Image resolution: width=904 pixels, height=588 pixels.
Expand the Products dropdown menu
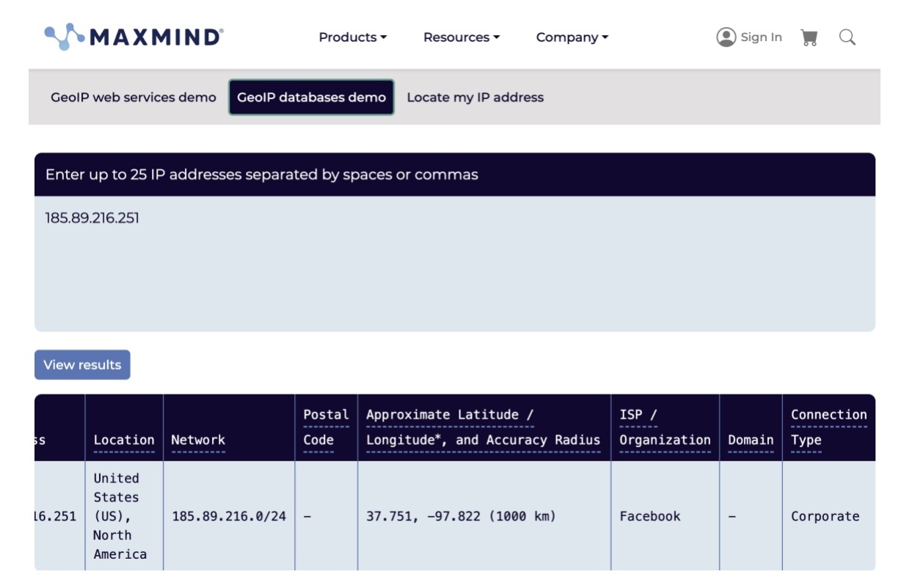click(x=352, y=37)
